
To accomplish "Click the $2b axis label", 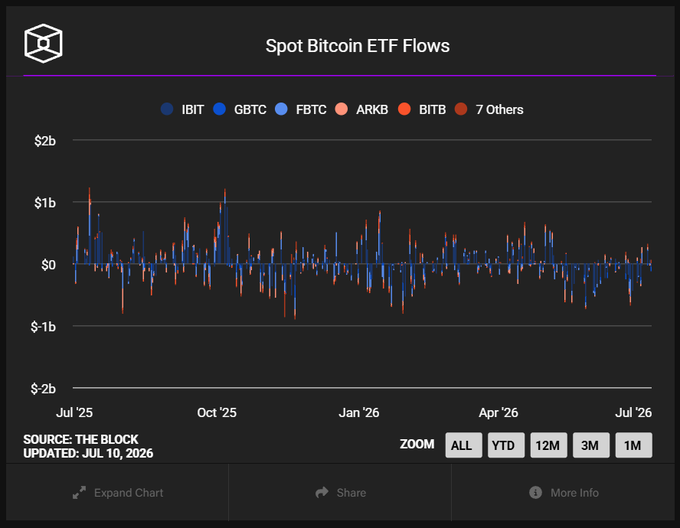I will [45, 141].
